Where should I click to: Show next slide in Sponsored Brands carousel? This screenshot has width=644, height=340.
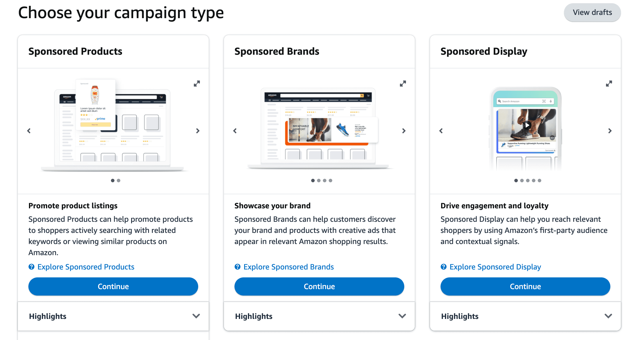tap(404, 131)
